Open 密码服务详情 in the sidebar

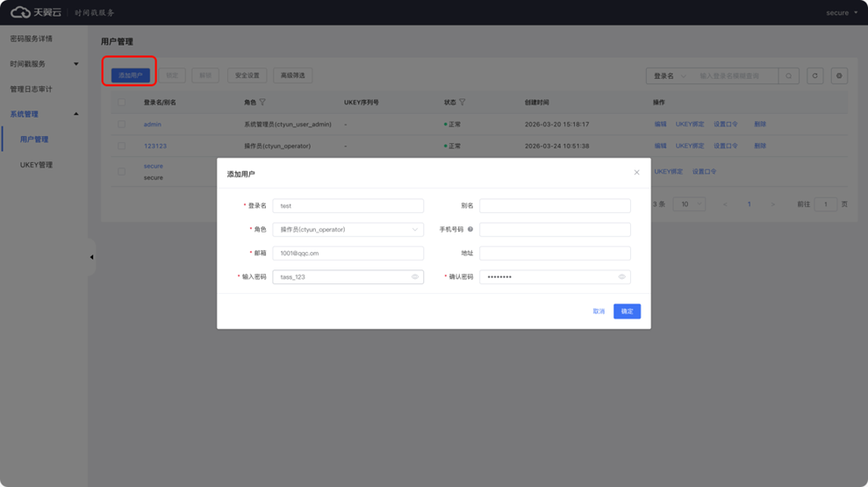pos(32,39)
